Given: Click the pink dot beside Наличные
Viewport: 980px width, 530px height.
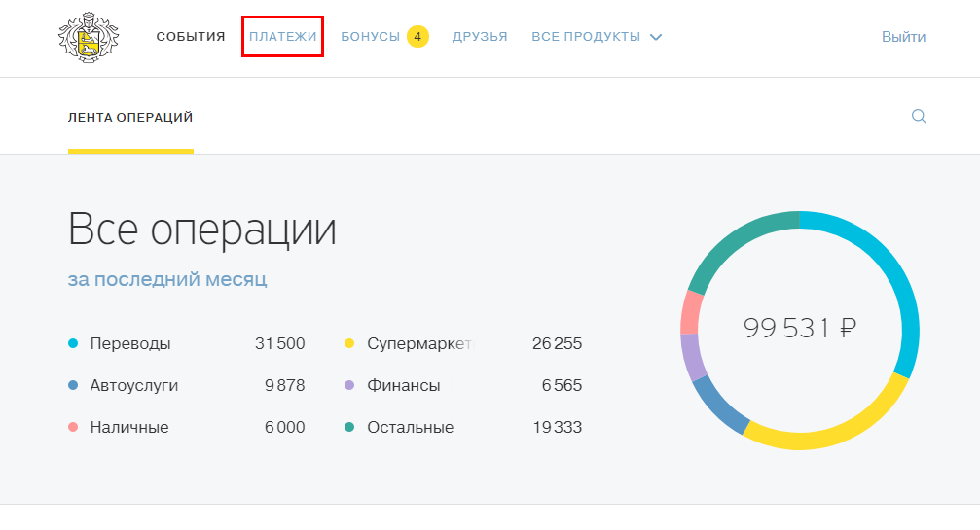Looking at the screenshot, I should pos(73,427).
